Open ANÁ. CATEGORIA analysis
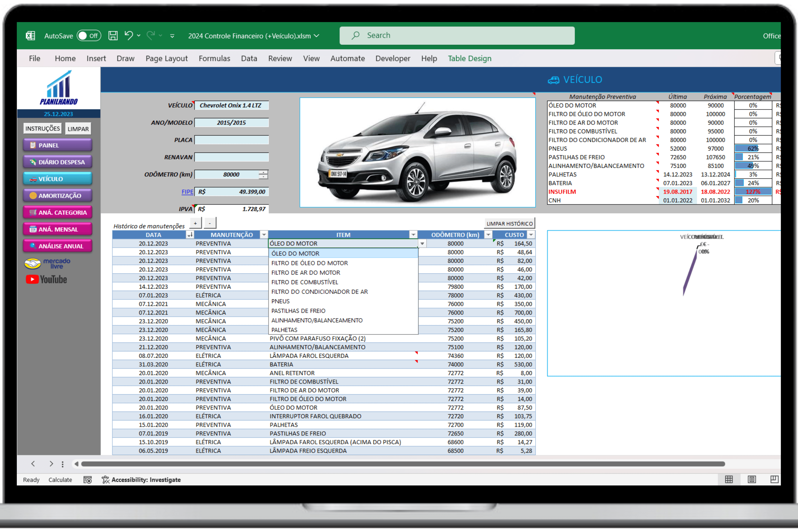 click(58, 212)
